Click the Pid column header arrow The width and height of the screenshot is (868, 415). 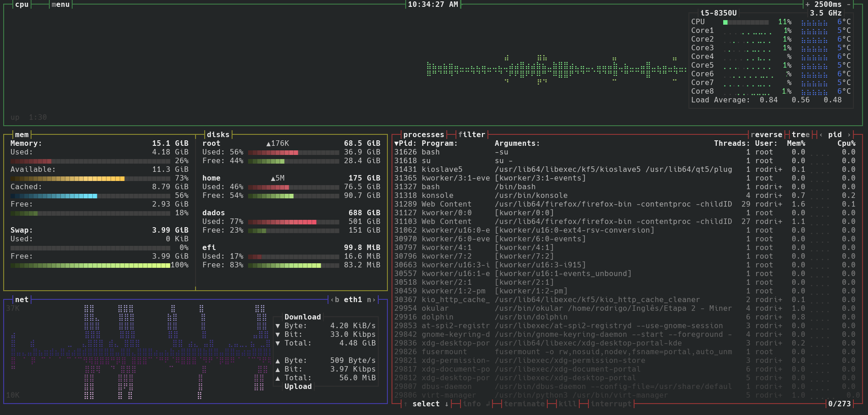[x=397, y=144]
